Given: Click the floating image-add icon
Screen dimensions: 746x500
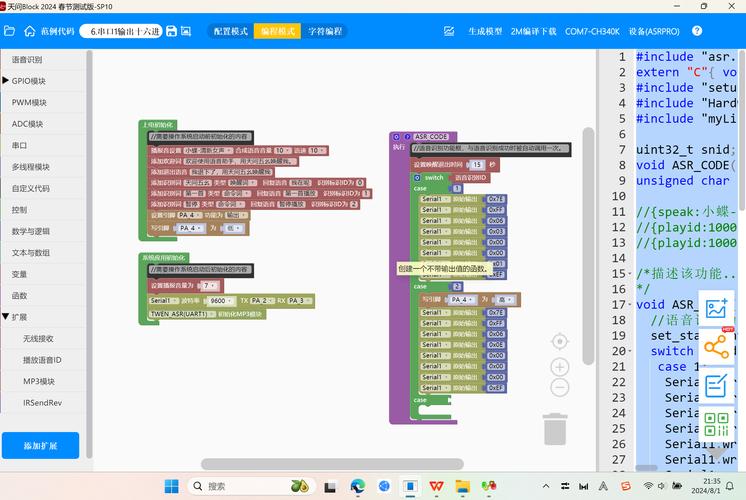Looking at the screenshot, I should tap(716, 309).
